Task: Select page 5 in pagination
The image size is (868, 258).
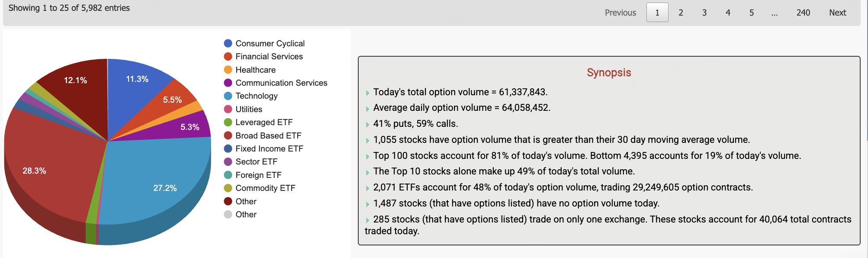Action: [752, 13]
